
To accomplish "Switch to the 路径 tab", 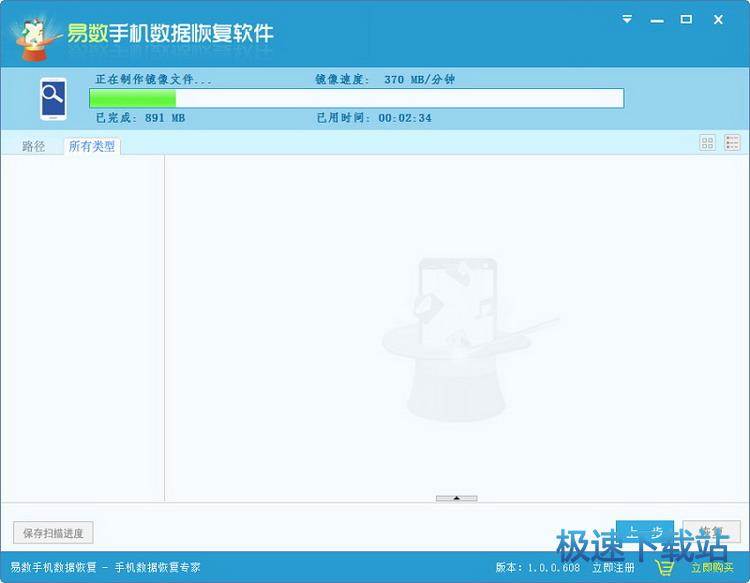I will pos(33,146).
